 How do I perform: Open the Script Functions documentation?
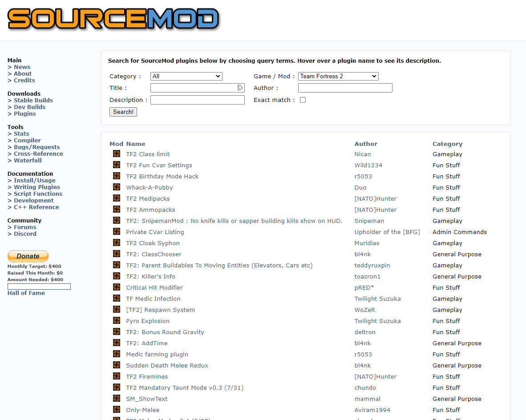38,194
